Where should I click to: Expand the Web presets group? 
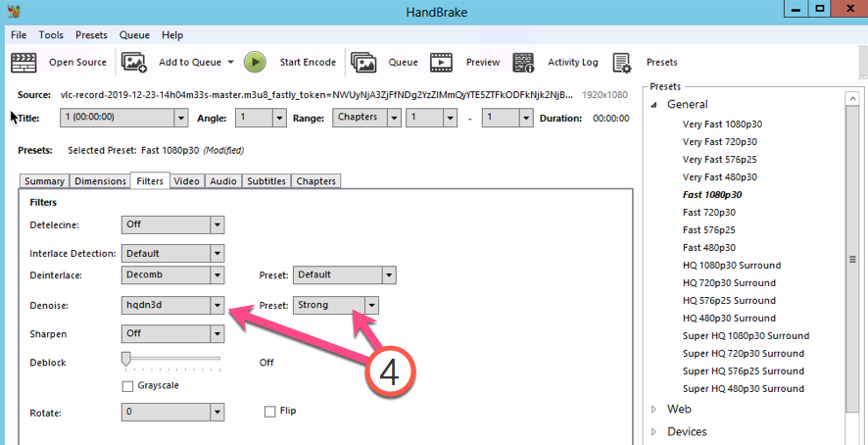pyautogui.click(x=654, y=410)
